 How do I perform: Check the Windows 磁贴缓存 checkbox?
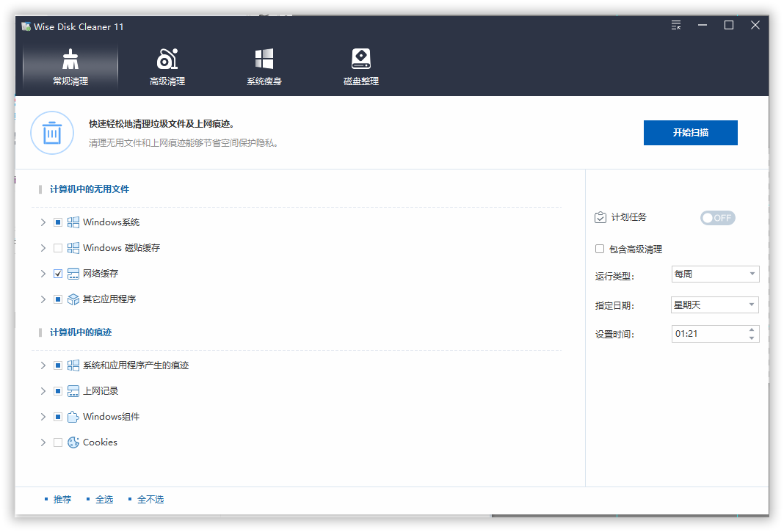point(58,248)
